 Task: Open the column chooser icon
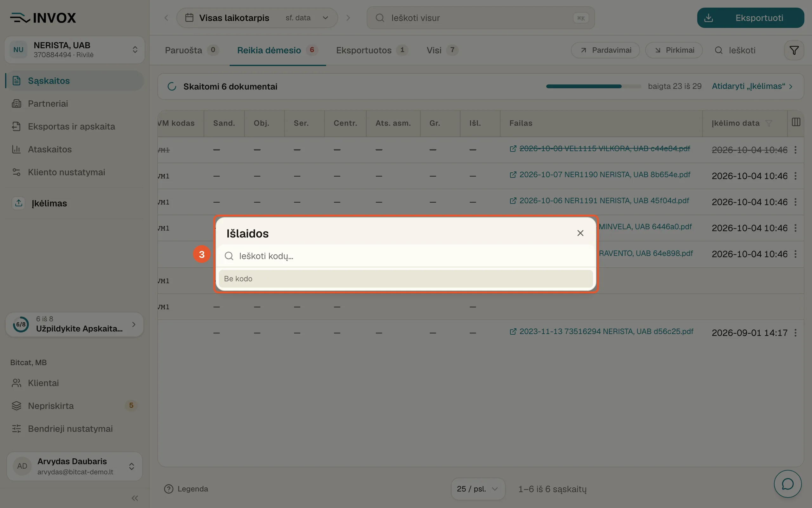point(796,122)
